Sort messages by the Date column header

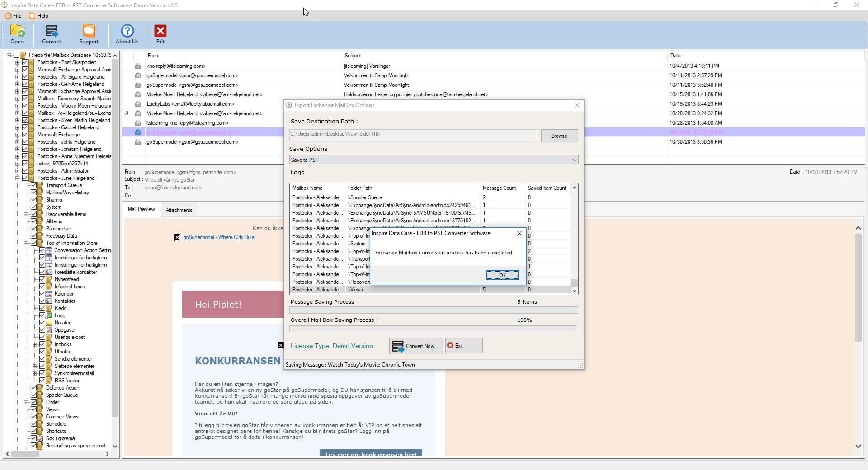click(766, 56)
